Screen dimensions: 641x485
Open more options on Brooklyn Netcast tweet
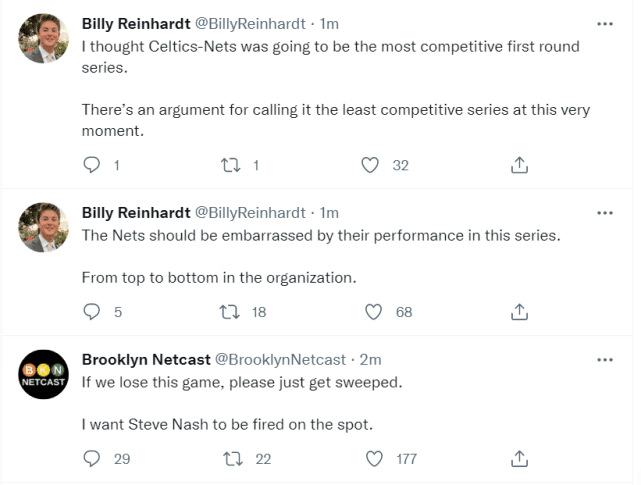605,359
